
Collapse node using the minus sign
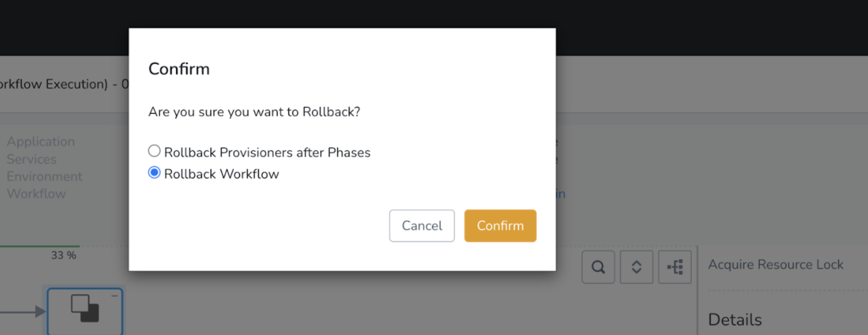click(x=114, y=296)
